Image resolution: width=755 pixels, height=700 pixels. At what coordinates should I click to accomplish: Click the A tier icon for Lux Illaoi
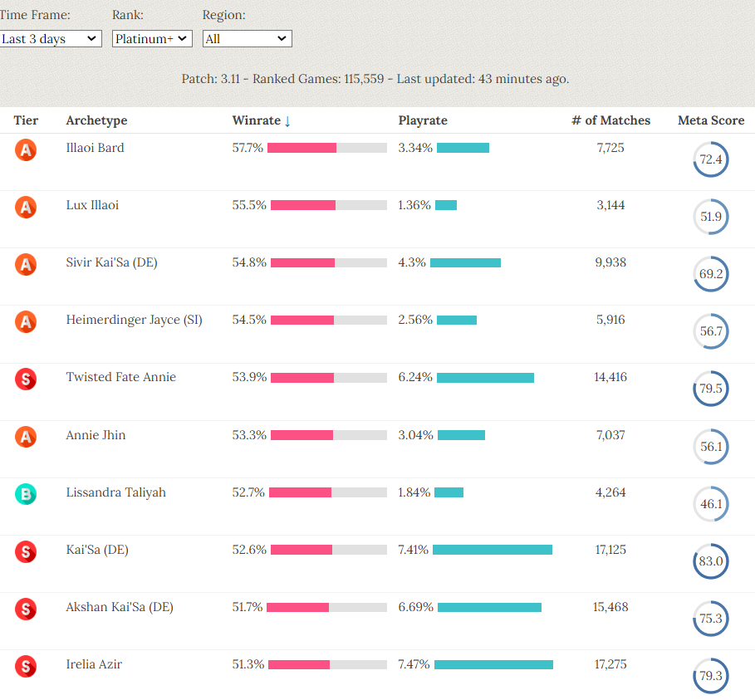[x=26, y=207]
